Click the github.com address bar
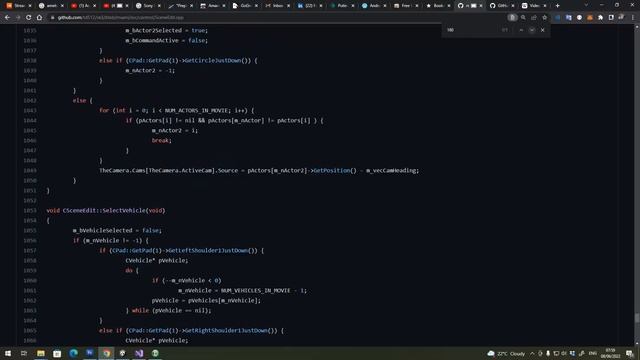640x360 pixels. (278, 18)
